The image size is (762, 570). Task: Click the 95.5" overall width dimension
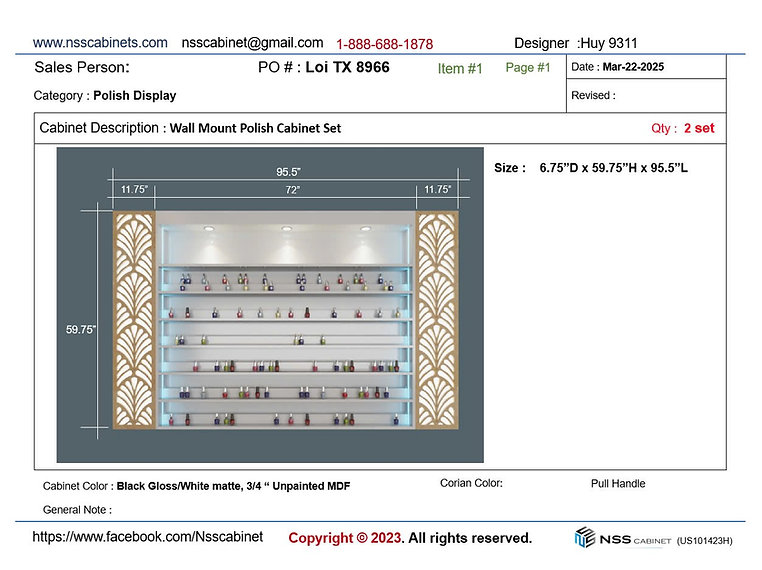[x=288, y=172]
